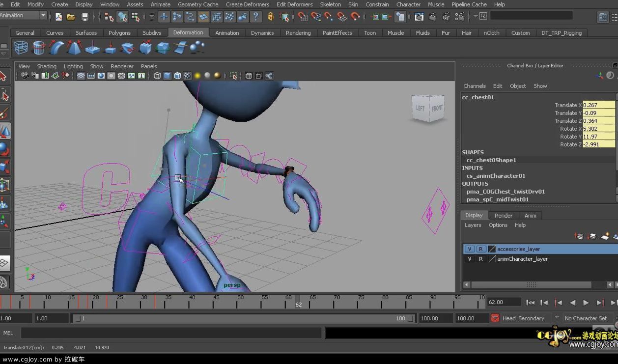Image resolution: width=618 pixels, height=364 pixels.
Task: Open the No Character Set dropdown
Action: (x=586, y=318)
